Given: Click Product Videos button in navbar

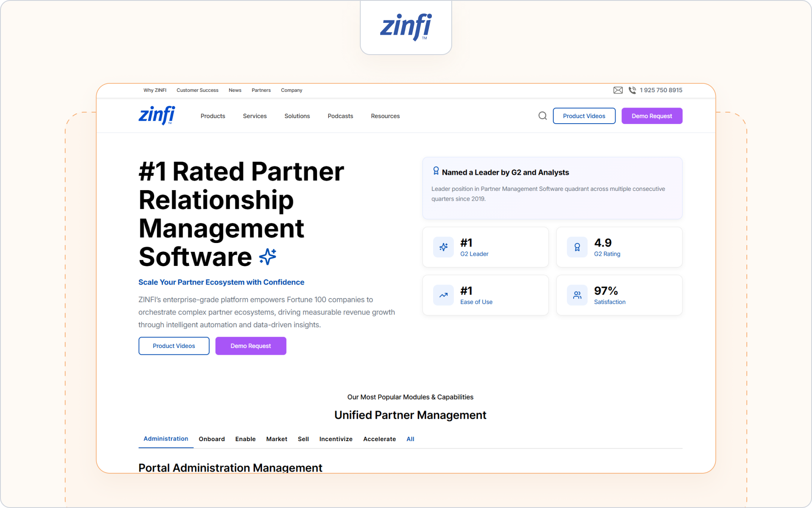Looking at the screenshot, I should [x=584, y=116].
